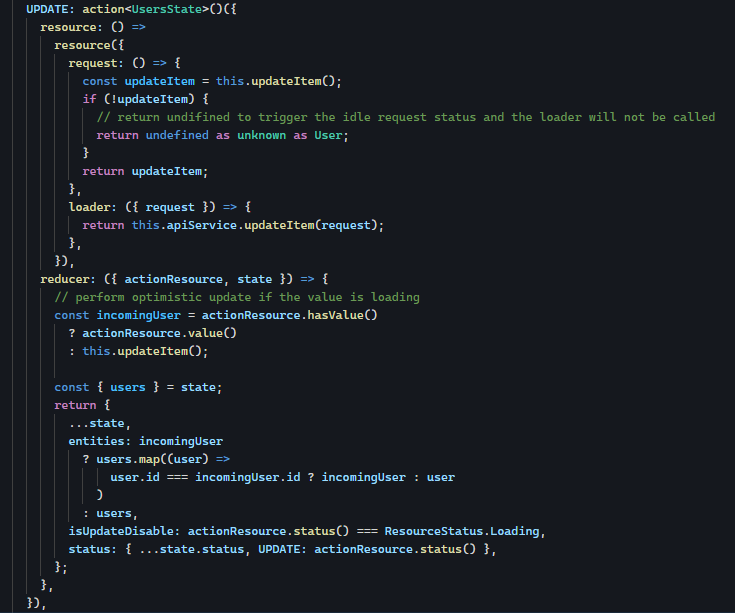Click 'apiService' in the loader return
The width and height of the screenshot is (735, 613).
[x=202, y=225]
